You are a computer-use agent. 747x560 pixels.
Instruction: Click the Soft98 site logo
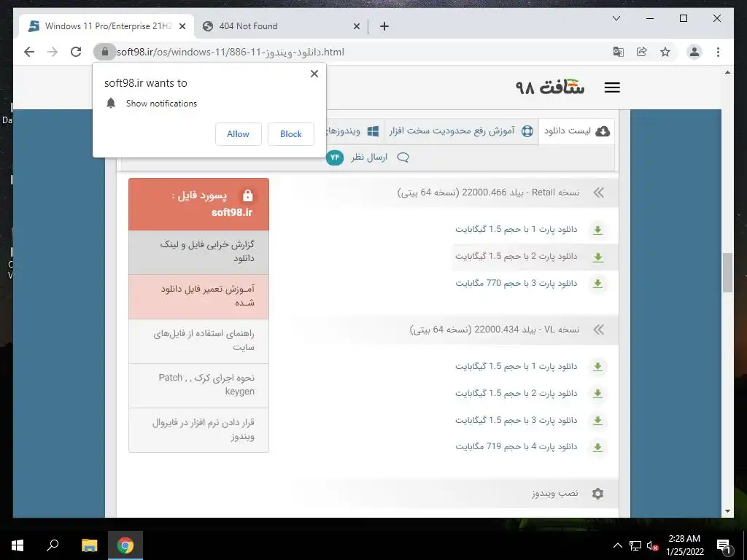[550, 87]
